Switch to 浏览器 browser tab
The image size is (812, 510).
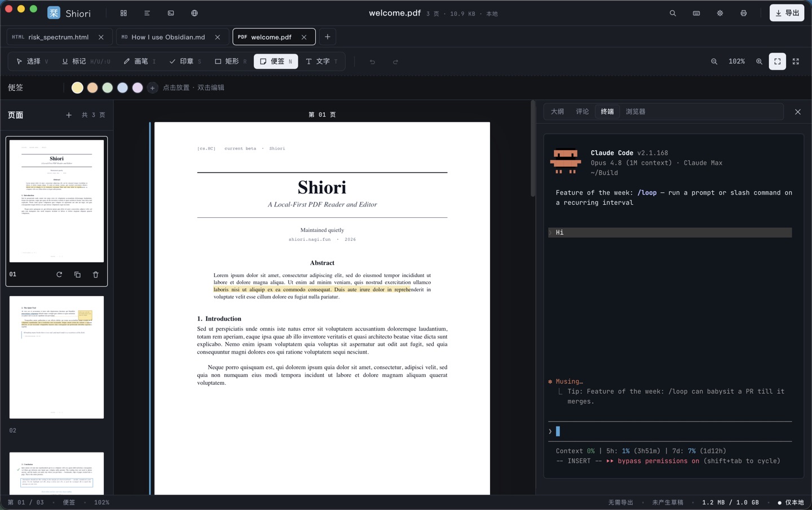[x=636, y=112]
